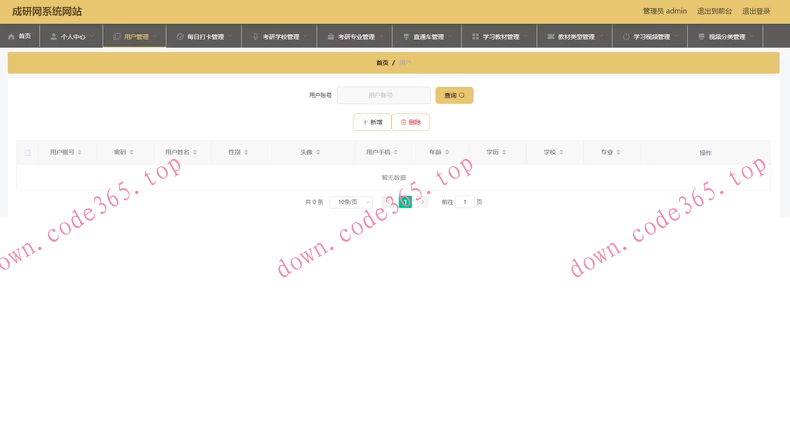Click the 退出登录 logout link
The image size is (790, 435).
[756, 11]
